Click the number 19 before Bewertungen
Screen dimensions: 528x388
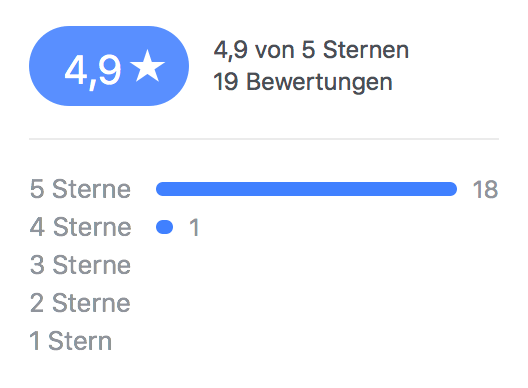pyautogui.click(x=226, y=82)
